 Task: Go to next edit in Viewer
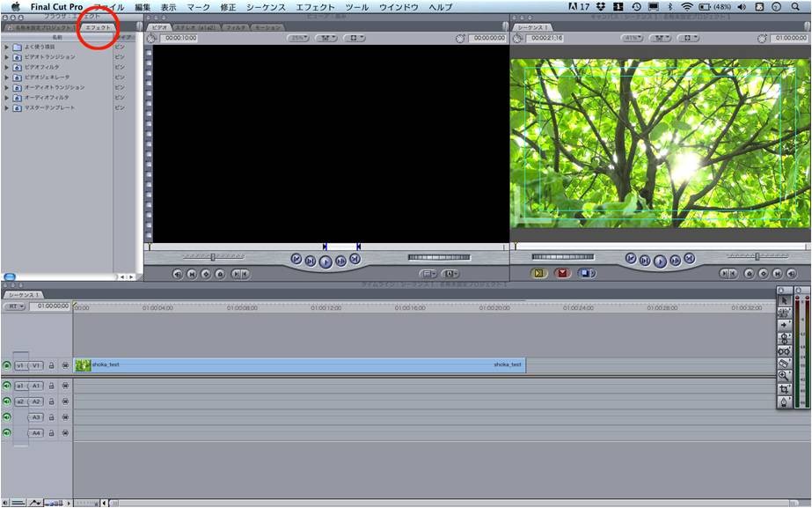355,259
